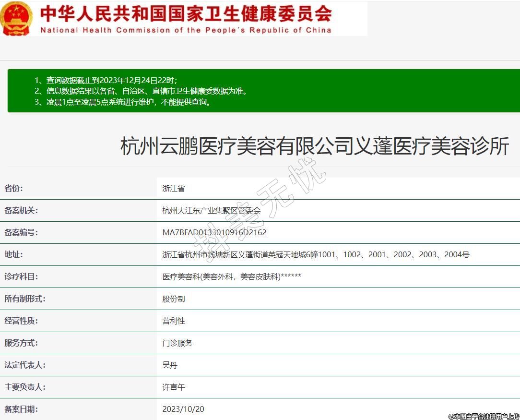
Task: Click the province value 浙江省
Action: tap(174, 189)
